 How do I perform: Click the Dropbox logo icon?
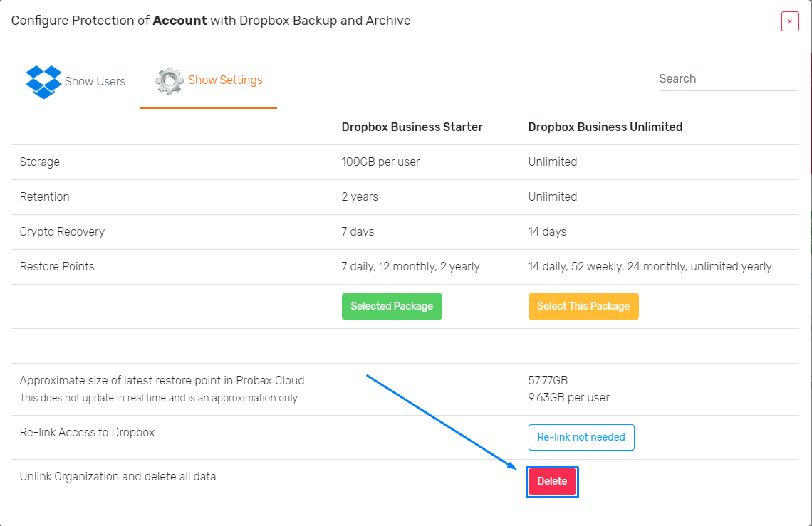click(43, 82)
